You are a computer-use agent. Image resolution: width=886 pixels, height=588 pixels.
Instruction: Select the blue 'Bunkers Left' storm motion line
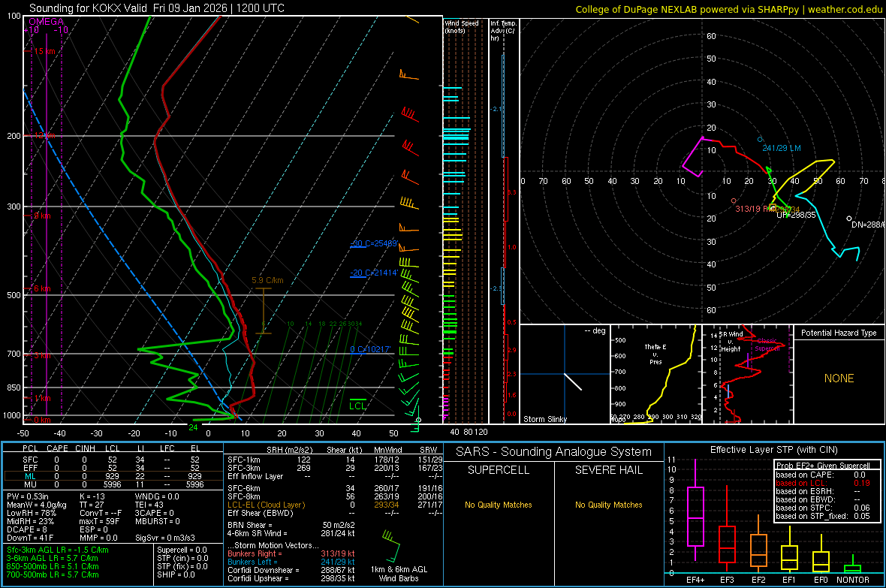pos(291,562)
